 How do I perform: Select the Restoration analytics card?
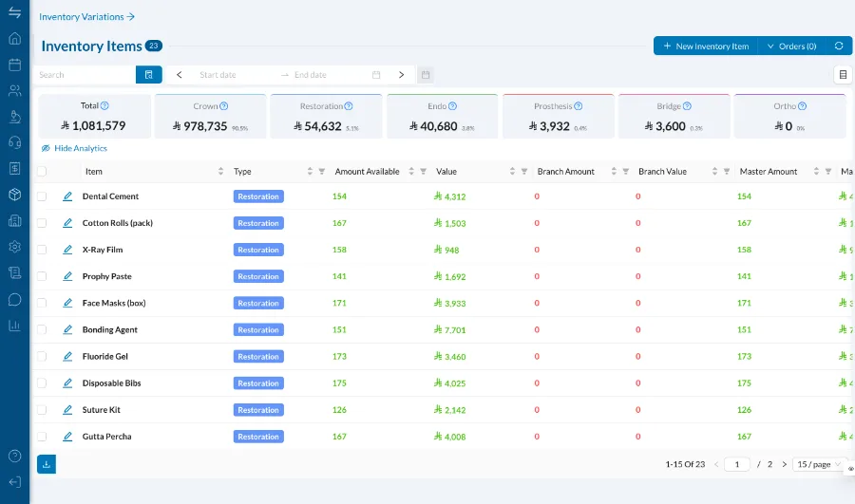tap(327, 117)
